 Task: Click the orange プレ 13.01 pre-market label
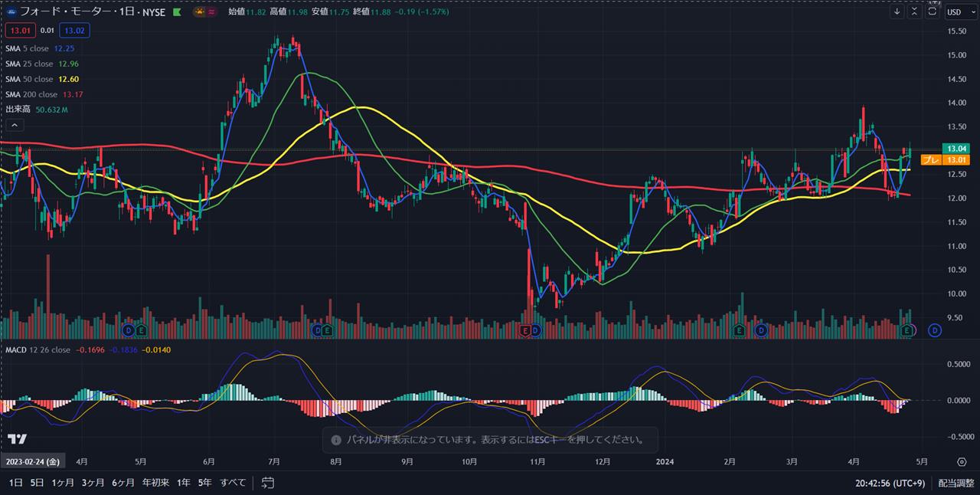[946, 159]
